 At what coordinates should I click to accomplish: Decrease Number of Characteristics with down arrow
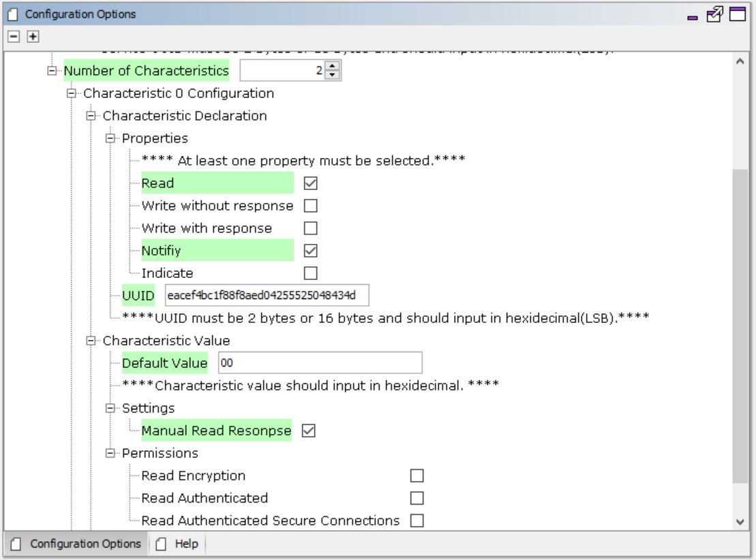point(333,74)
